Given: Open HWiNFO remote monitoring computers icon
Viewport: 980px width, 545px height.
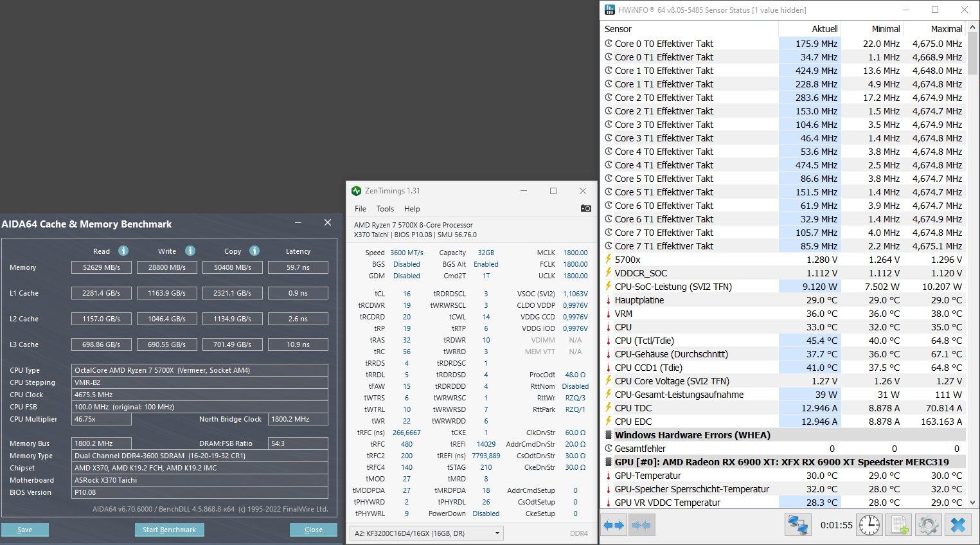Looking at the screenshot, I should (798, 525).
